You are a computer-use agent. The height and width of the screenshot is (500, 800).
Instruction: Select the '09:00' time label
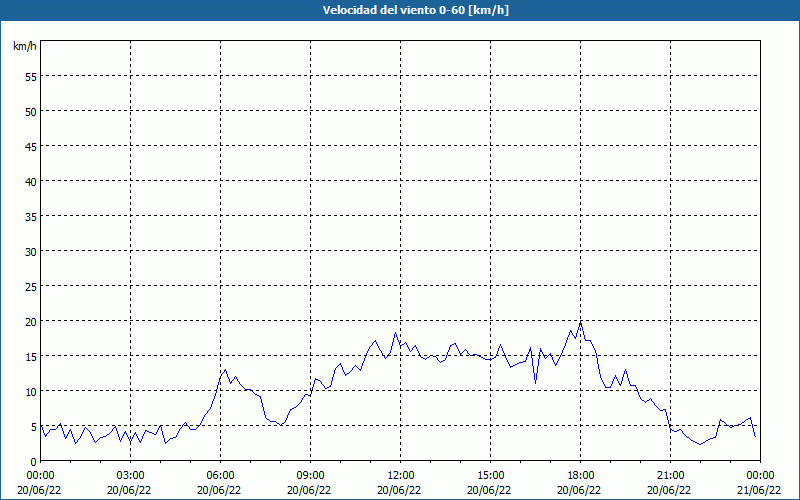(x=310, y=476)
